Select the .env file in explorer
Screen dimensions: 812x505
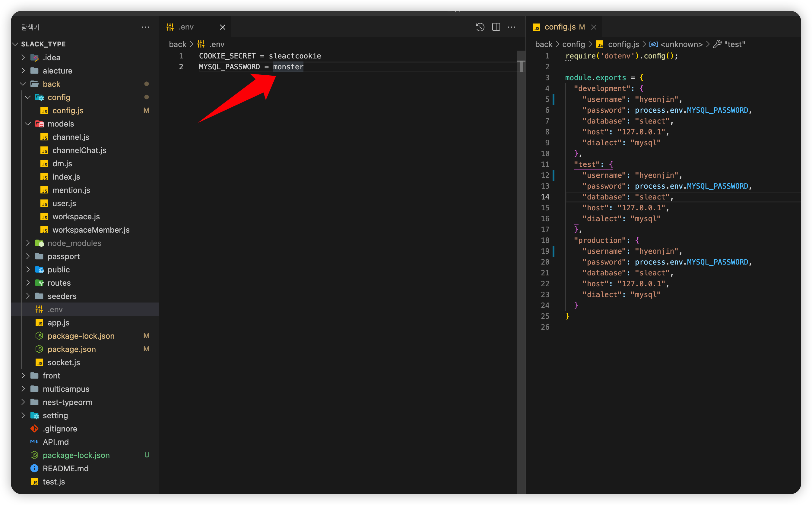click(x=55, y=309)
